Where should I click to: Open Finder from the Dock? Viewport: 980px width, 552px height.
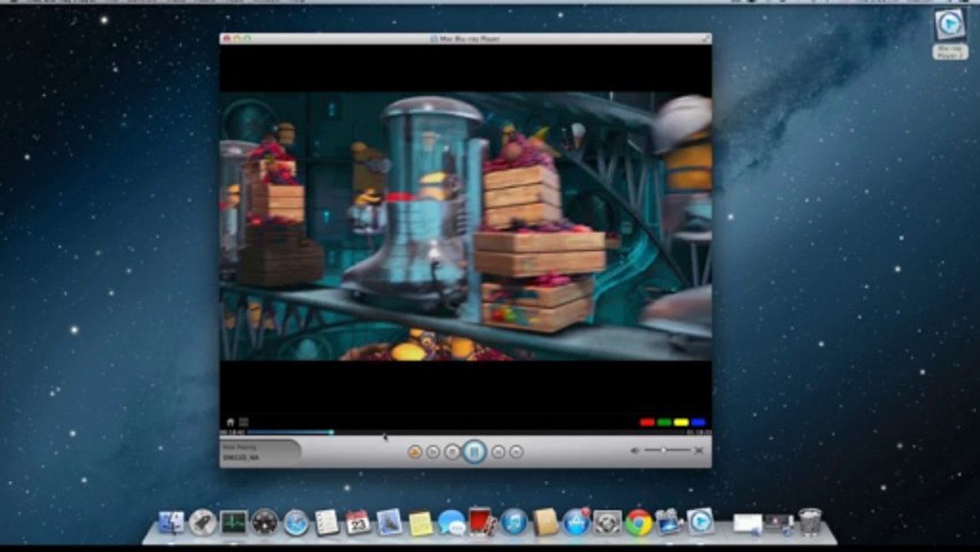tap(171, 522)
